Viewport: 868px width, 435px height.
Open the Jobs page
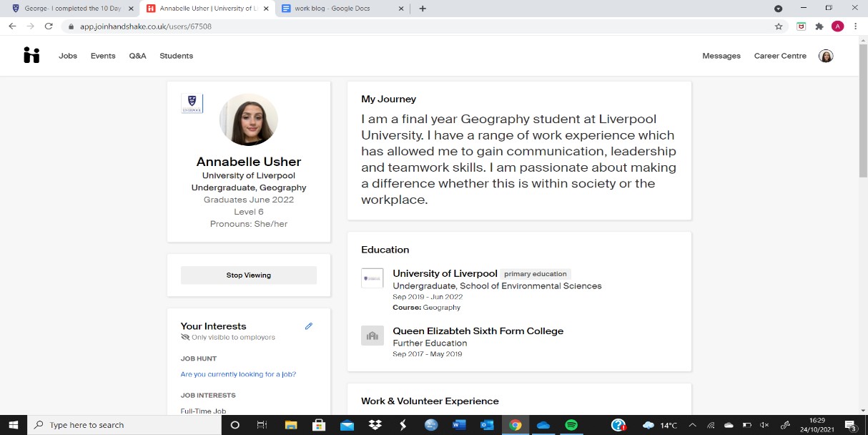point(68,56)
